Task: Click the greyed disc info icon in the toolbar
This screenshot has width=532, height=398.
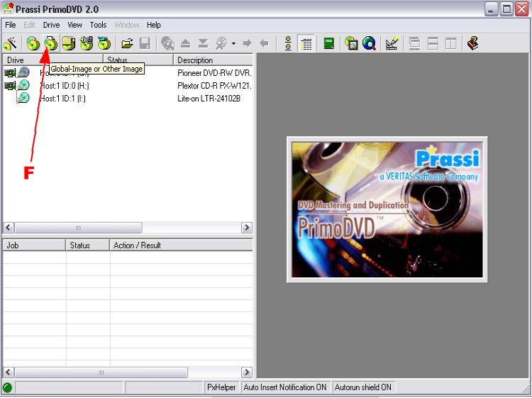Action: click(x=167, y=43)
